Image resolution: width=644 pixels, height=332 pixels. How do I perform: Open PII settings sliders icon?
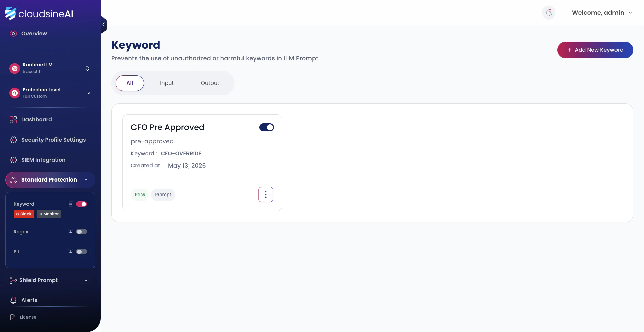click(x=71, y=252)
